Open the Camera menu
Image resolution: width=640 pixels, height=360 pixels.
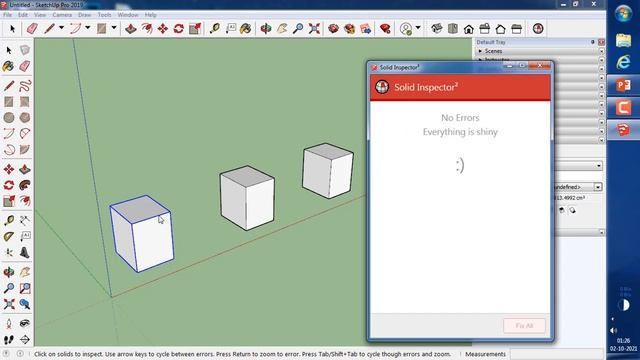[62, 15]
